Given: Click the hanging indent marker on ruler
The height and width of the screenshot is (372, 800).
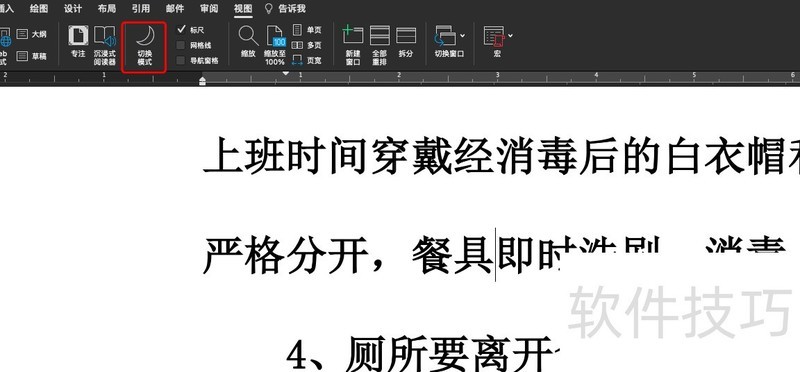Looking at the screenshot, I should pos(203,80).
